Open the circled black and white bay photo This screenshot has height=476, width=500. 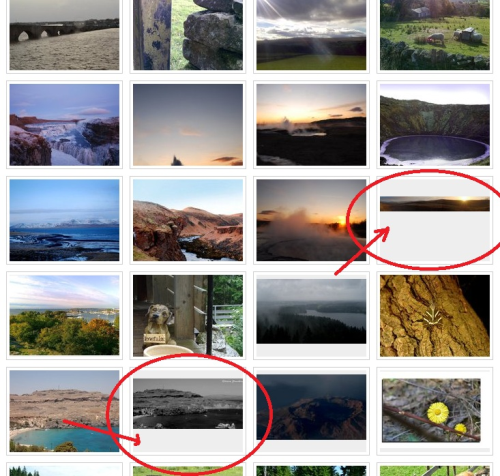(188, 404)
